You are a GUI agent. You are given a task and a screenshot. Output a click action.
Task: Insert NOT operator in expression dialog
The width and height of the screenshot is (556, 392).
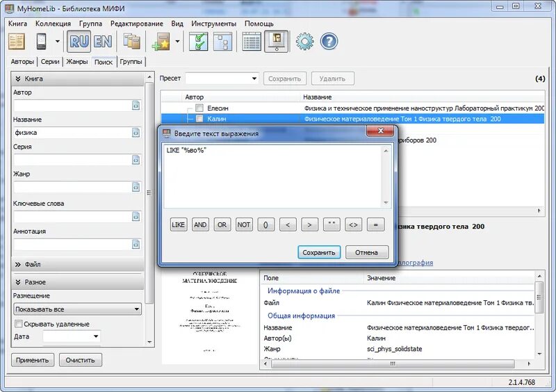[244, 224]
